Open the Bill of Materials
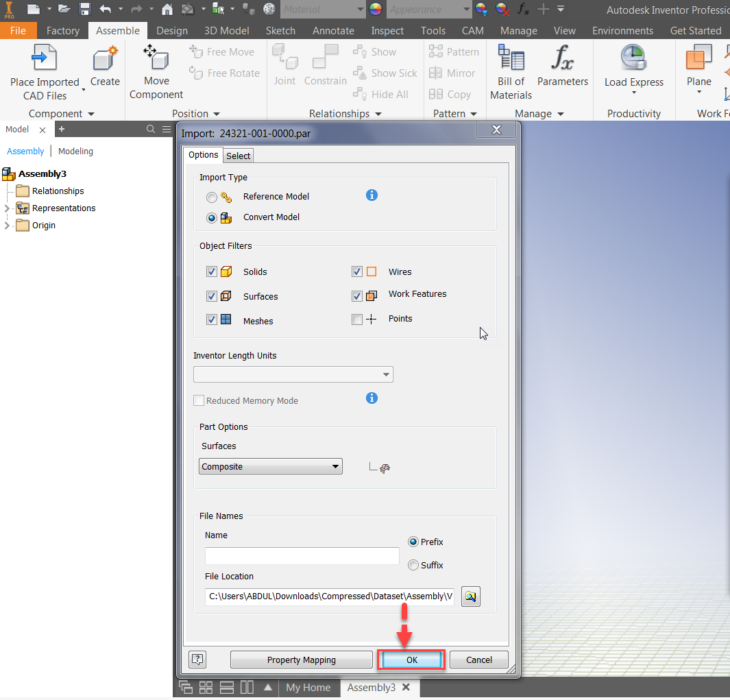730x700 pixels. pyautogui.click(x=510, y=69)
